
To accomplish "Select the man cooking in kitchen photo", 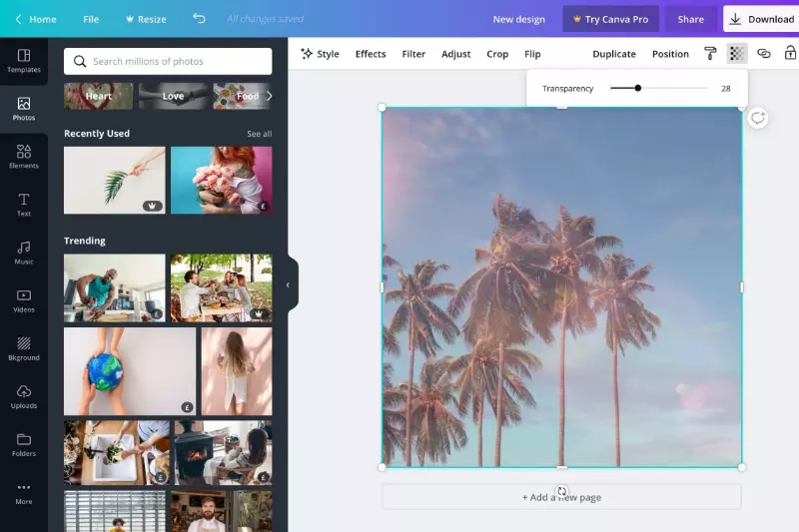I will [115, 288].
